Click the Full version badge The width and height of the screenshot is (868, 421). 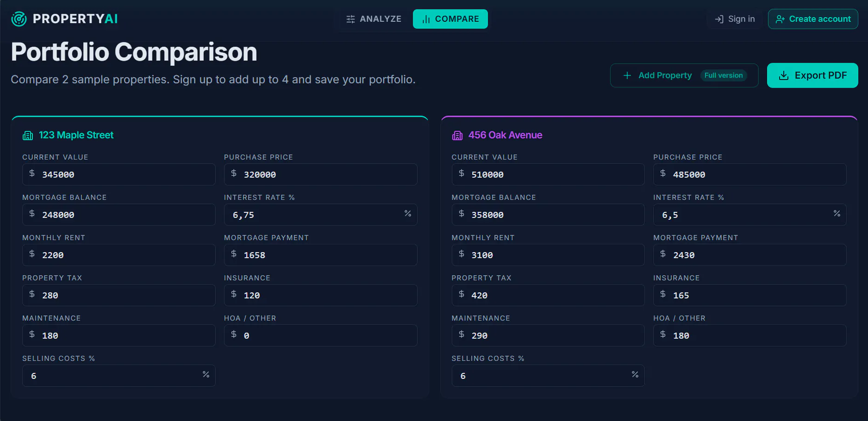tap(724, 75)
